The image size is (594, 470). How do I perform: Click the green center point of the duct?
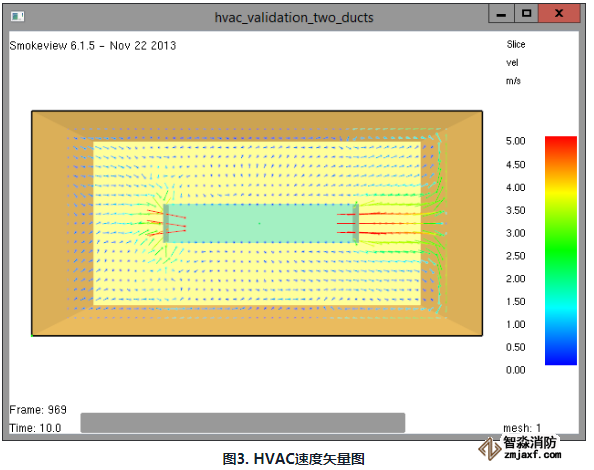(259, 223)
